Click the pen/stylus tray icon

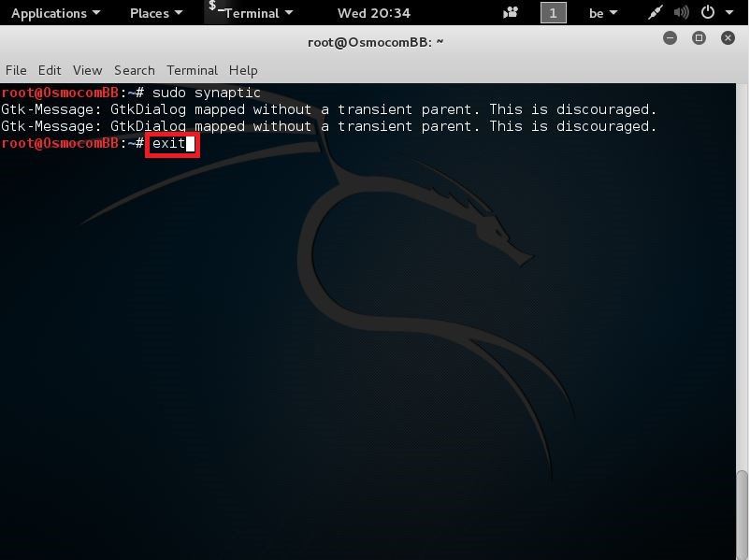(x=656, y=12)
